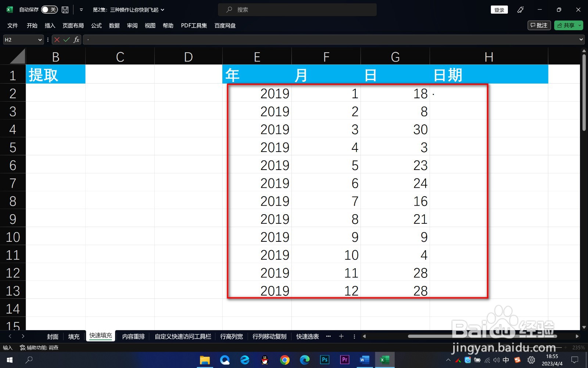Select column H header
Screen dimensions: 588x368
click(489, 57)
